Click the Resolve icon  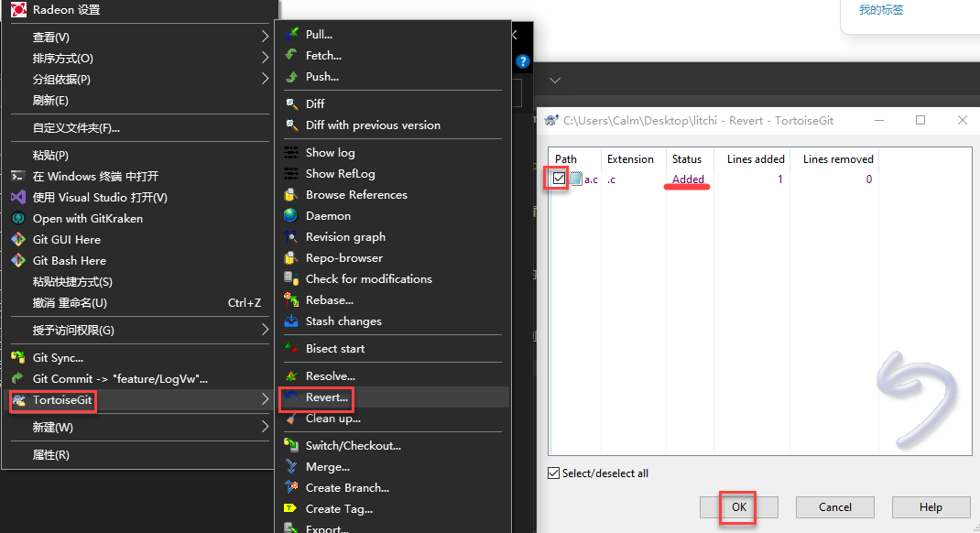(x=291, y=376)
